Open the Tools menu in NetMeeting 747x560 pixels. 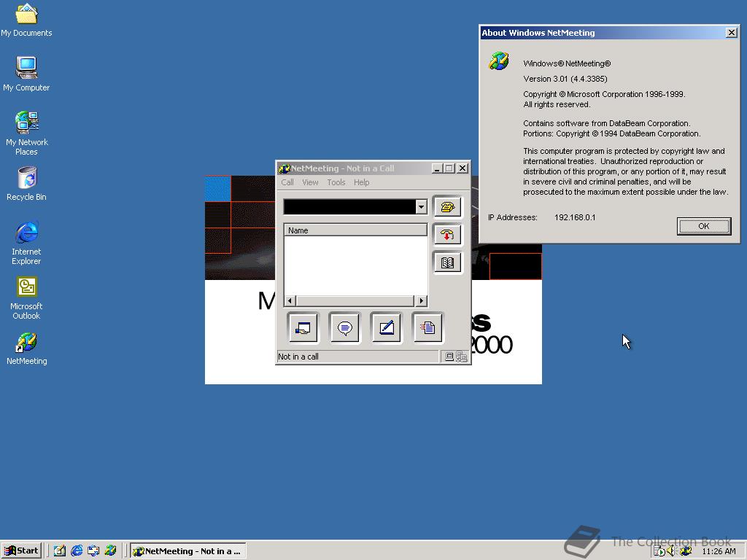coord(336,182)
